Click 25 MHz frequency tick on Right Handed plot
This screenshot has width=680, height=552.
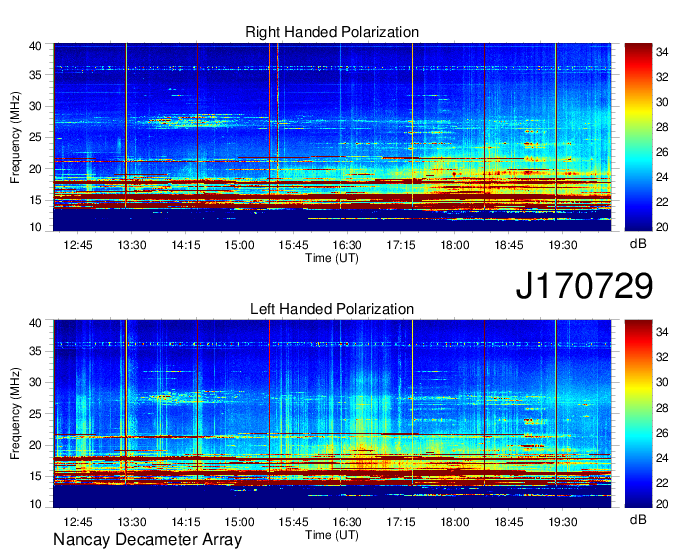[x=35, y=137]
